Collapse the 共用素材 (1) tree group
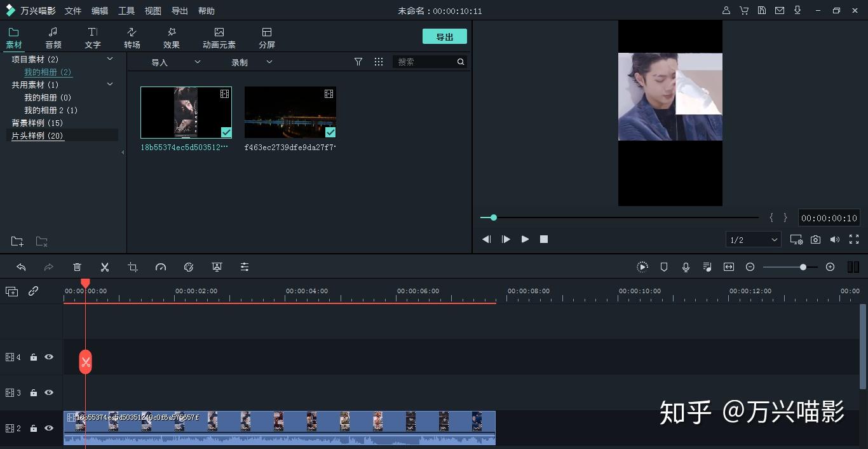The height and width of the screenshot is (449, 868). [110, 84]
